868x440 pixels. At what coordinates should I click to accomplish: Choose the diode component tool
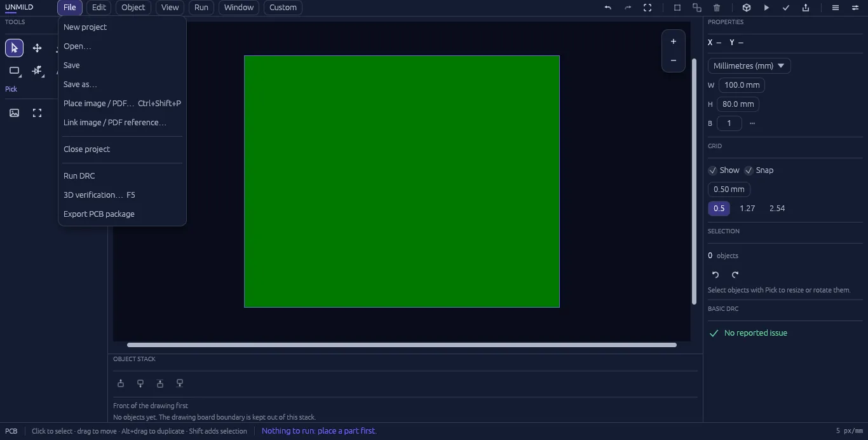[x=37, y=71]
